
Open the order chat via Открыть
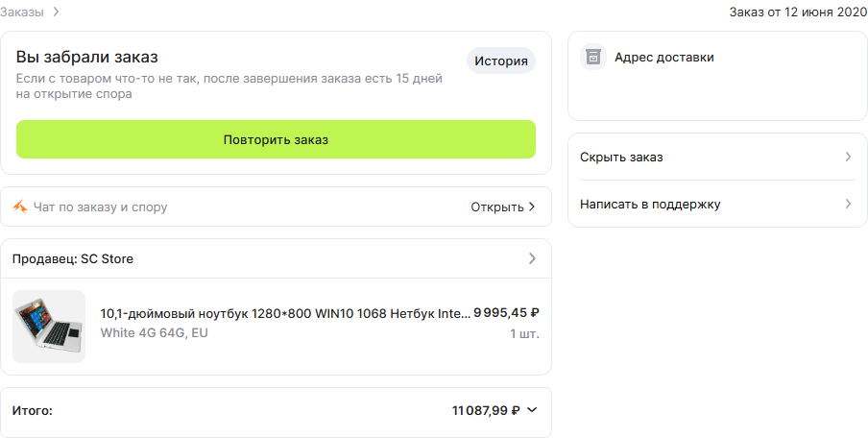point(503,207)
